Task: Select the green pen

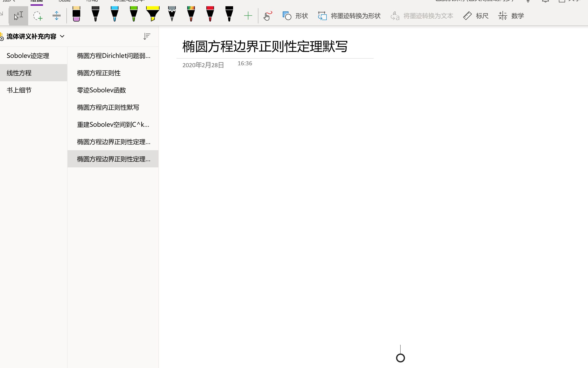Action: [x=134, y=14]
